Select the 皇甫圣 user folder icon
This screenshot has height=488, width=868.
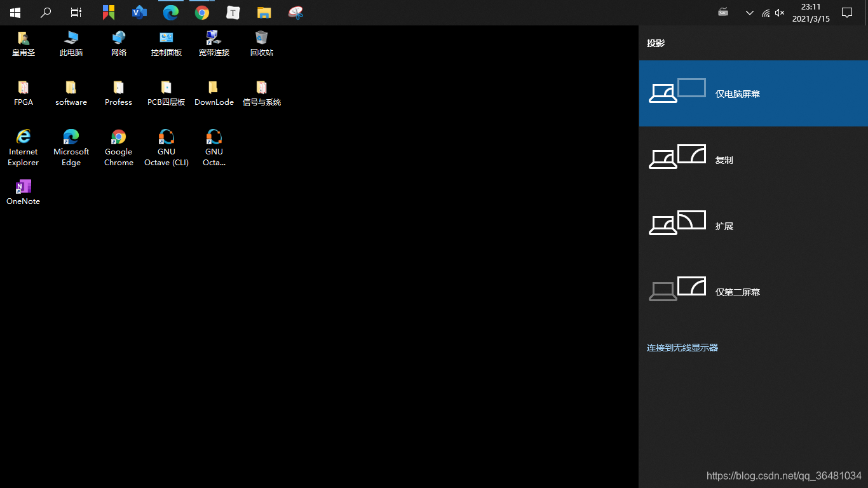(24, 44)
